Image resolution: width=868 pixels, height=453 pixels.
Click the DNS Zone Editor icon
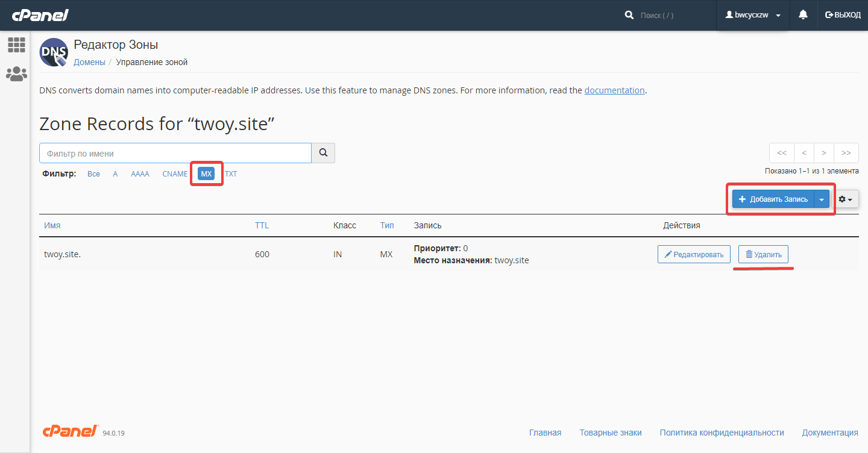[54, 52]
